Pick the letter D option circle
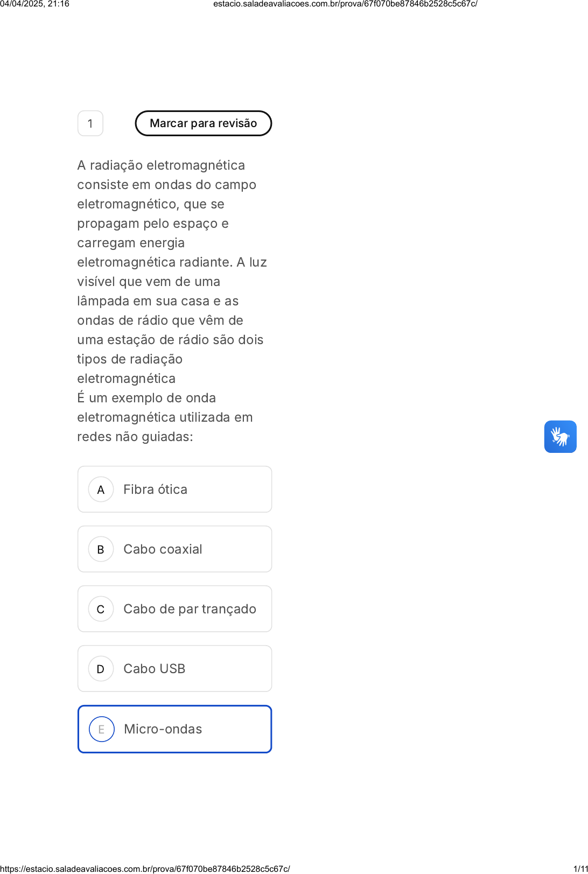The image size is (588, 874). 101,669
